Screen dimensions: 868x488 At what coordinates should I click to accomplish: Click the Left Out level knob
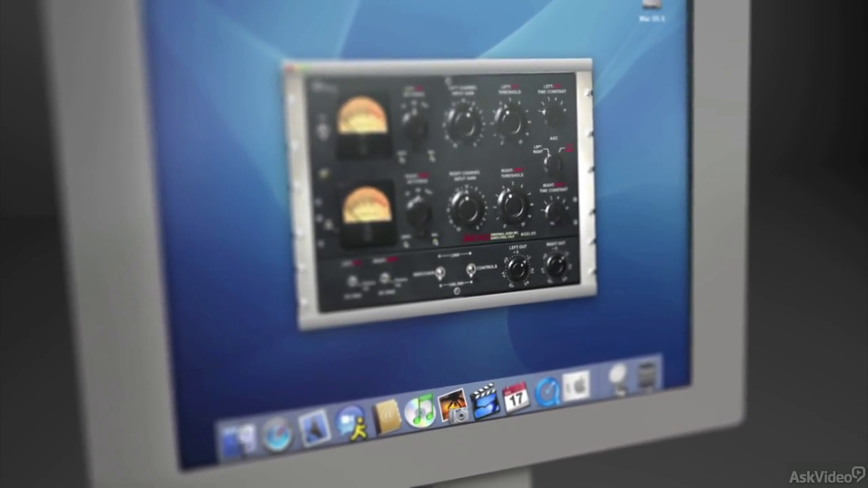click(x=518, y=268)
